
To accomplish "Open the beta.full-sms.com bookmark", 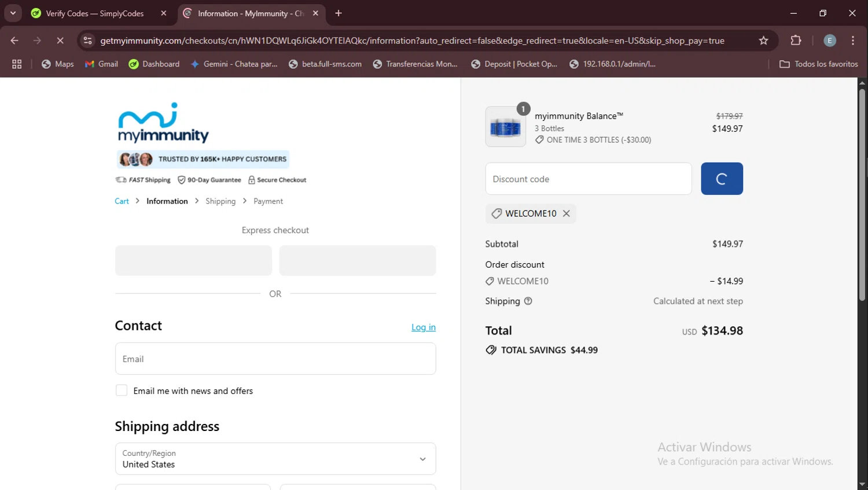I will [x=325, y=64].
